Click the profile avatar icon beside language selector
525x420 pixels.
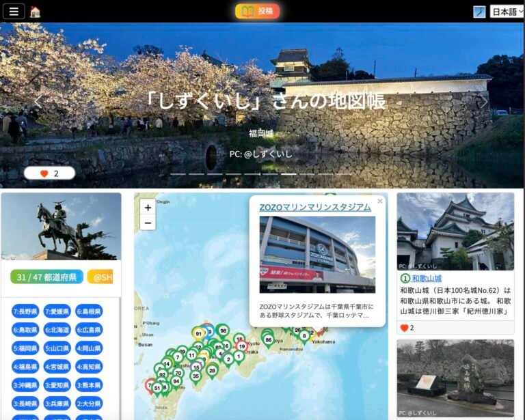click(x=479, y=12)
